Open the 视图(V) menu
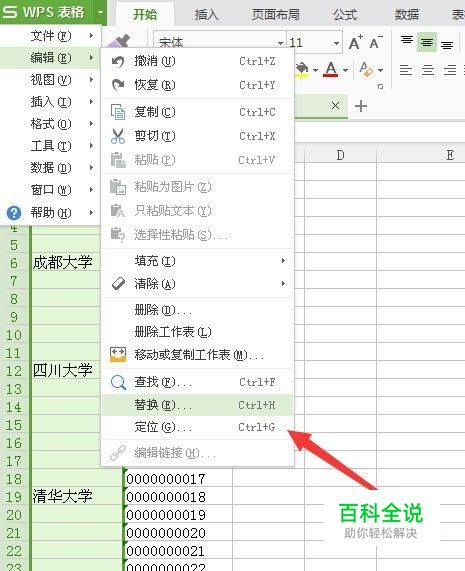The width and height of the screenshot is (465, 571). coord(50,80)
